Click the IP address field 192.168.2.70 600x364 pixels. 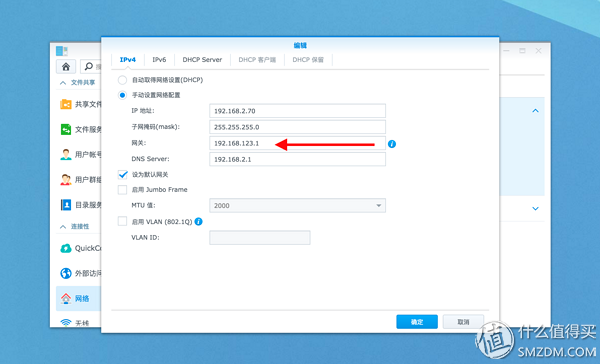click(x=297, y=111)
